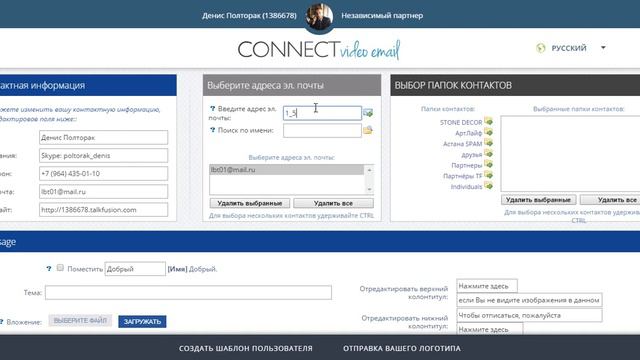
Task: Click the search by name folder icon
Action: click(x=368, y=130)
